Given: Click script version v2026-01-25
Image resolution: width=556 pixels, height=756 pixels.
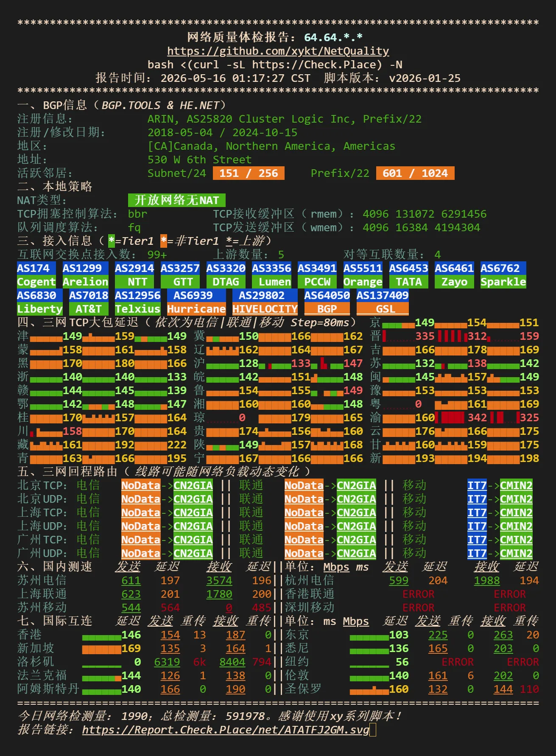Looking at the screenshot, I should click(x=425, y=78).
